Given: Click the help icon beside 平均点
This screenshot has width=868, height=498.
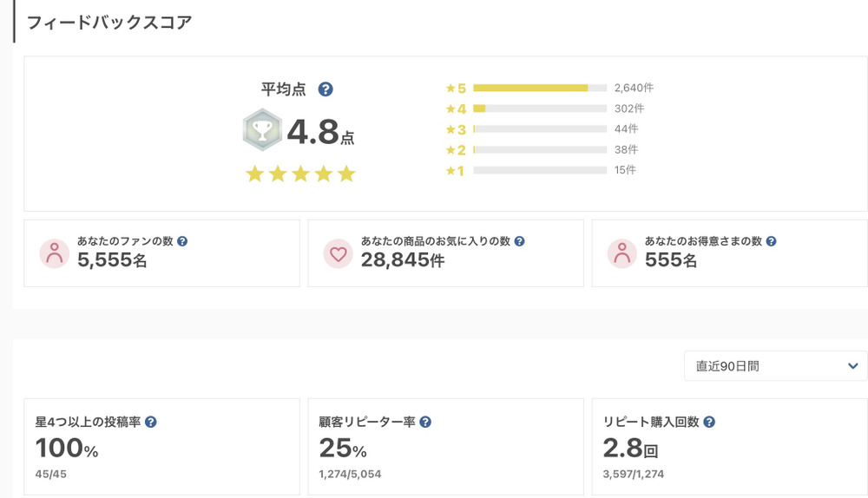Looking at the screenshot, I should [325, 89].
